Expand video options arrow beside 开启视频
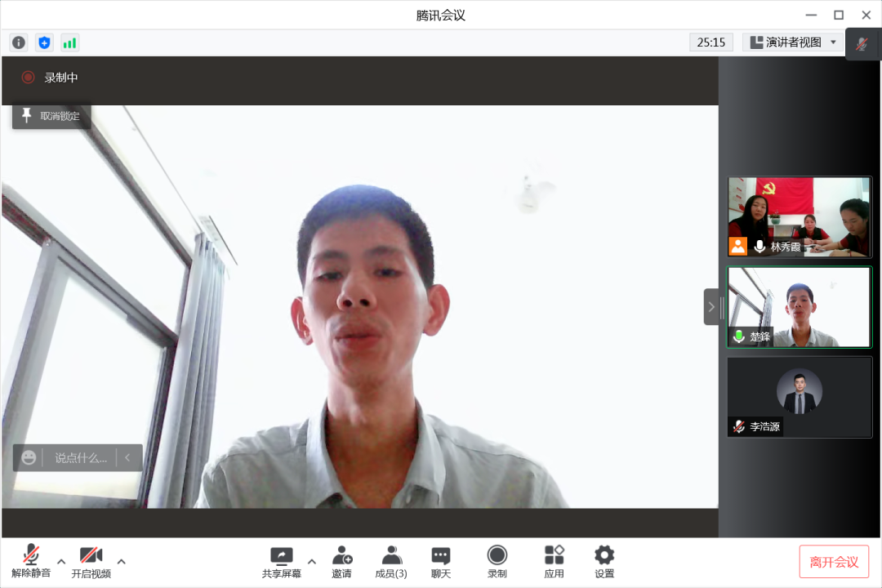The width and height of the screenshot is (882, 588). point(122,561)
